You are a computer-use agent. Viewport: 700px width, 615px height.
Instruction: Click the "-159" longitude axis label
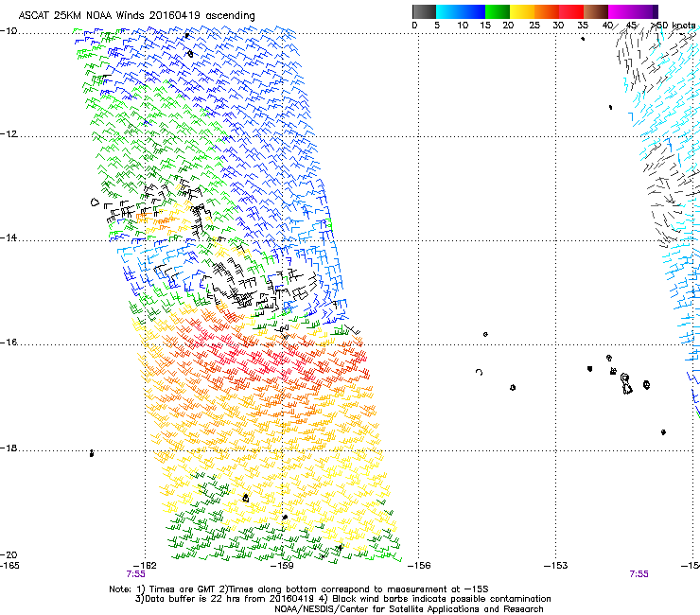(282, 566)
